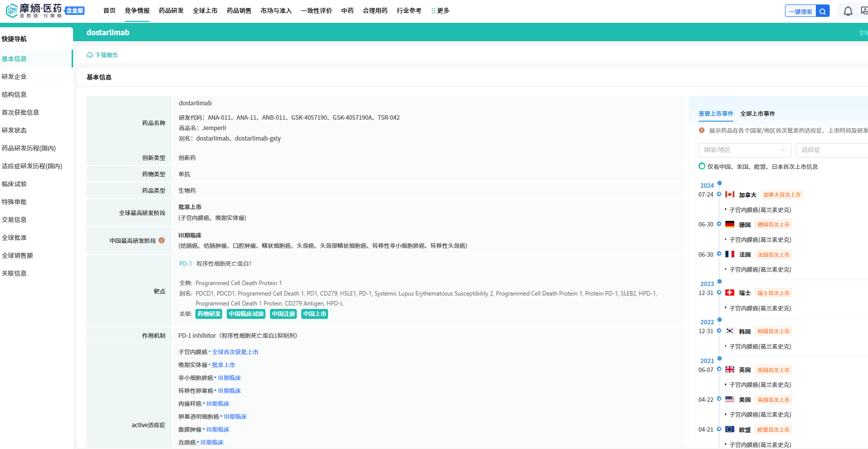Click 瑞士首次上市 tag

[774, 293]
